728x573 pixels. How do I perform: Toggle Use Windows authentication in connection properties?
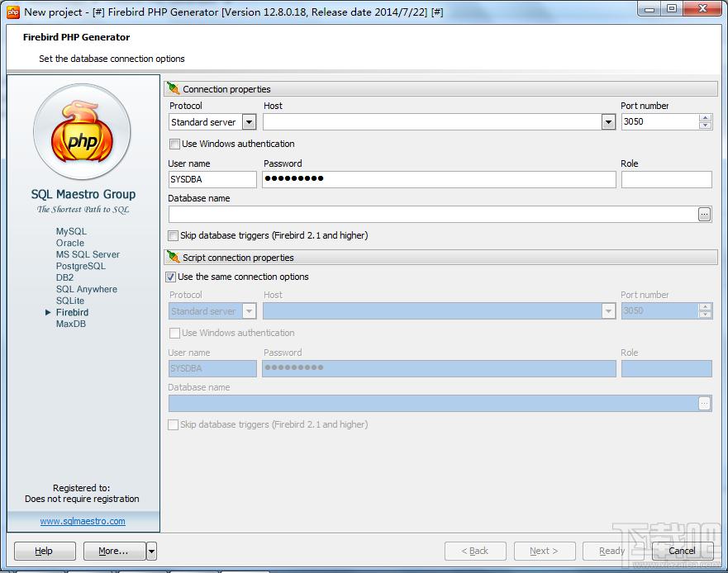[174, 144]
